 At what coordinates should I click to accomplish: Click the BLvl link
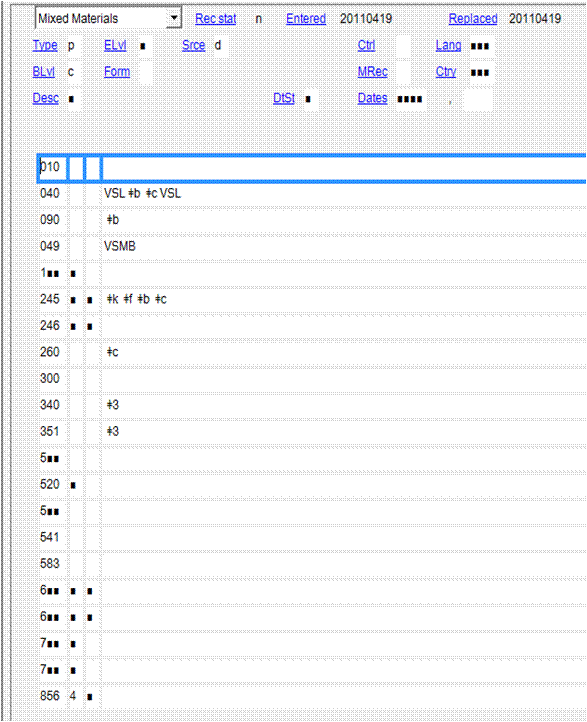coord(44,72)
